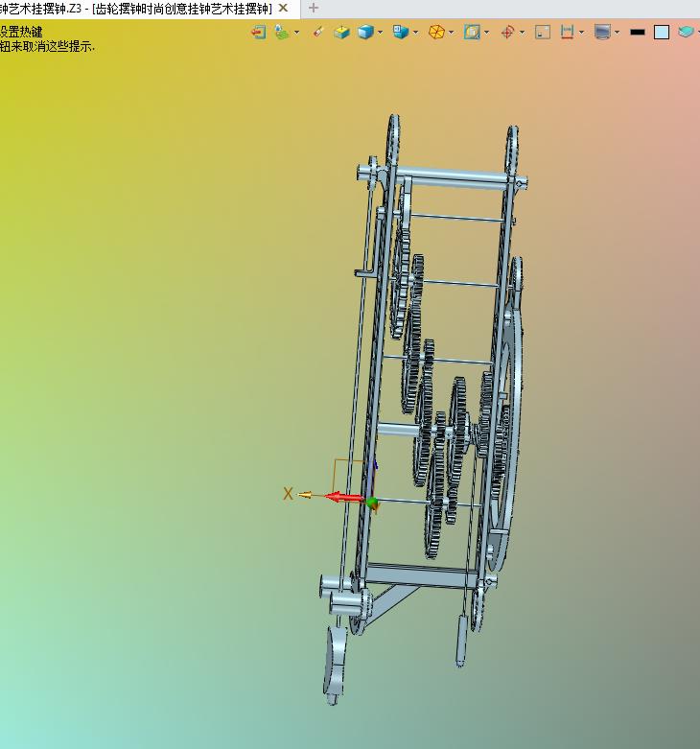The height and width of the screenshot is (749, 700).
Task: Click the X axis label of the triad
Action: click(x=288, y=494)
